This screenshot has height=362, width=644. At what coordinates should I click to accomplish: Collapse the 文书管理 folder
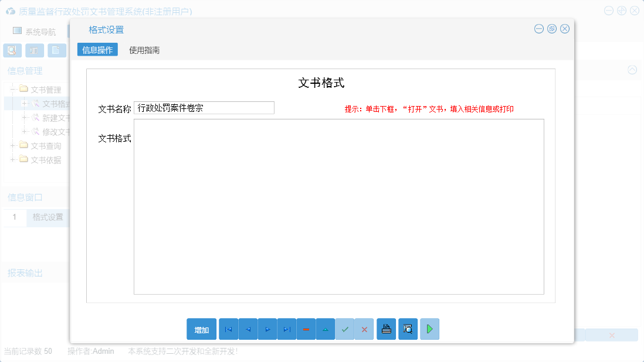click(x=13, y=89)
